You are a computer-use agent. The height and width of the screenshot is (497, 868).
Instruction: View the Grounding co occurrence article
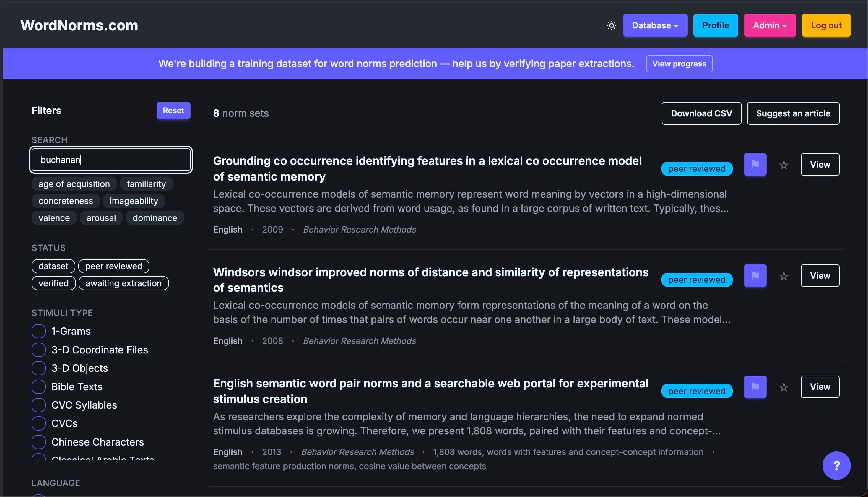click(x=820, y=165)
